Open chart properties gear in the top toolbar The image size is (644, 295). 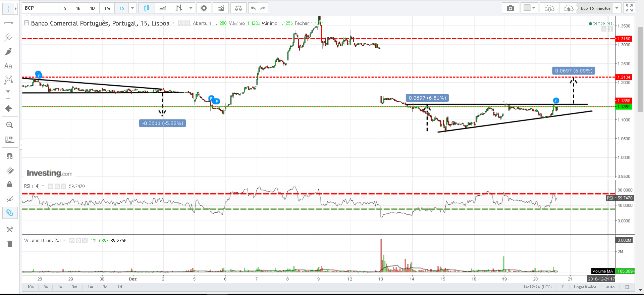click(x=204, y=8)
